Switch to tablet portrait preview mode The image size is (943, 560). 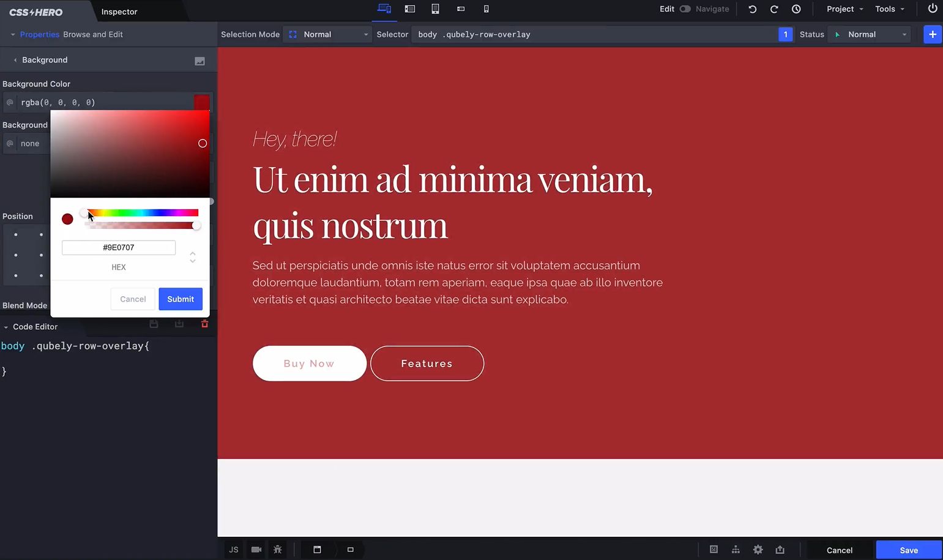435,9
